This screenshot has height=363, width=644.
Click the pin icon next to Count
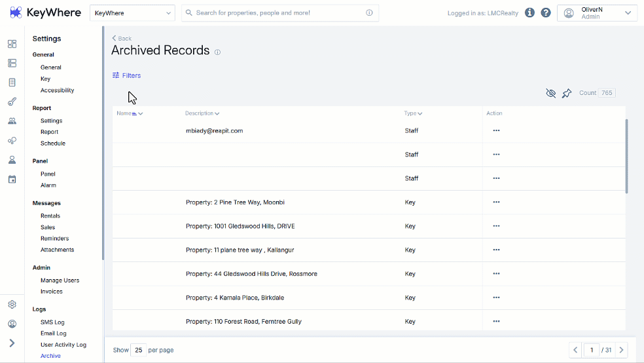pyautogui.click(x=567, y=93)
